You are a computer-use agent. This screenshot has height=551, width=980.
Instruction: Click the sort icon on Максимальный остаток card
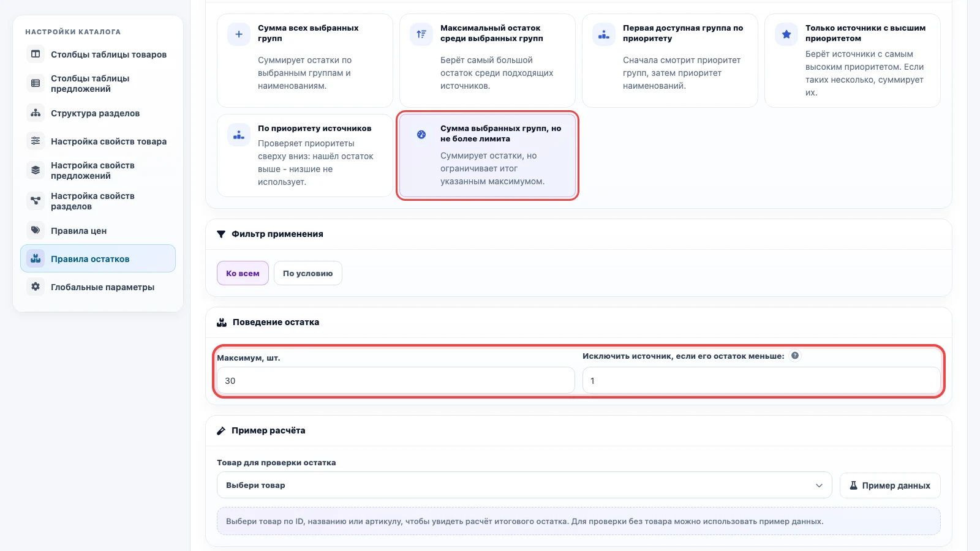point(421,34)
